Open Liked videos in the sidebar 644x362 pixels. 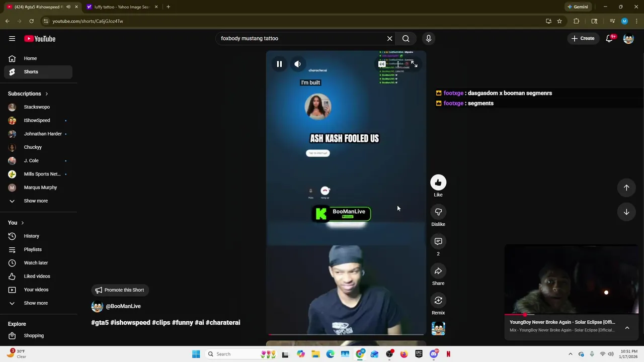pos(38,276)
